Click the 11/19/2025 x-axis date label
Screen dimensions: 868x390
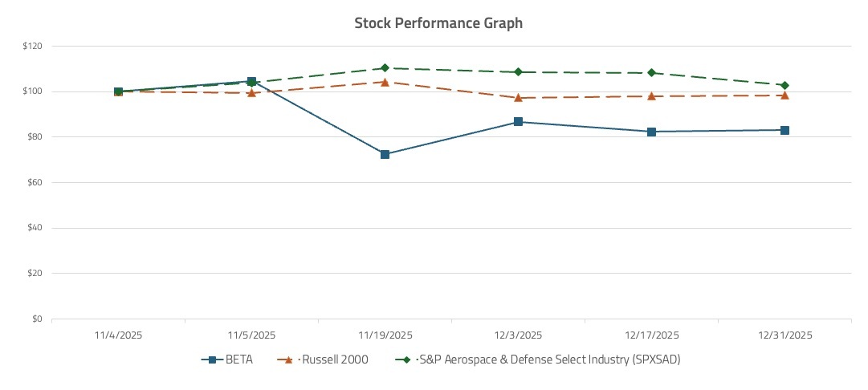tap(385, 335)
